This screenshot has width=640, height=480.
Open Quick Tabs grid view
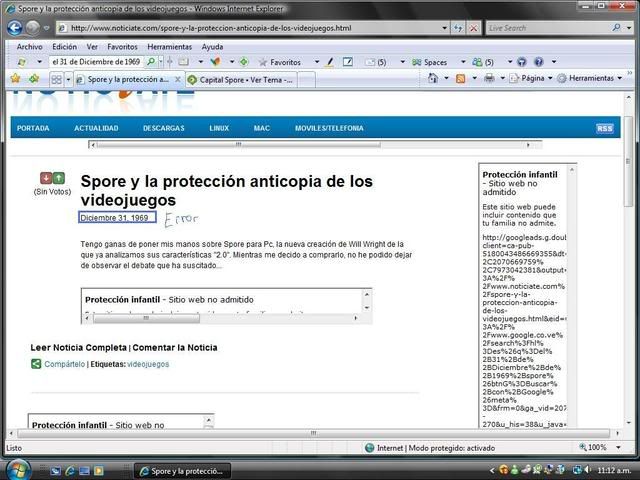(x=56, y=79)
